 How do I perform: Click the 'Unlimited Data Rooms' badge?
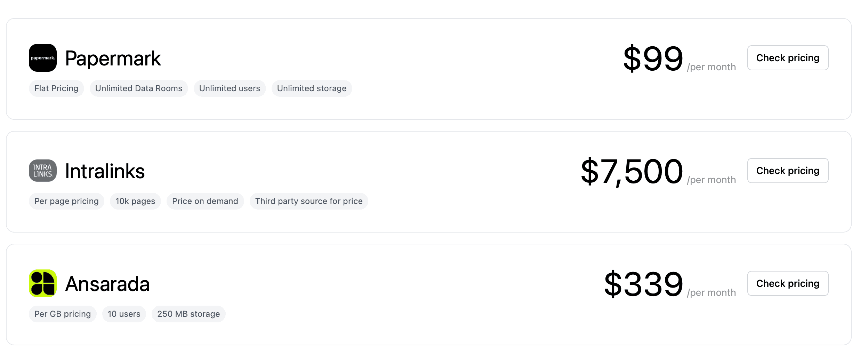click(138, 88)
